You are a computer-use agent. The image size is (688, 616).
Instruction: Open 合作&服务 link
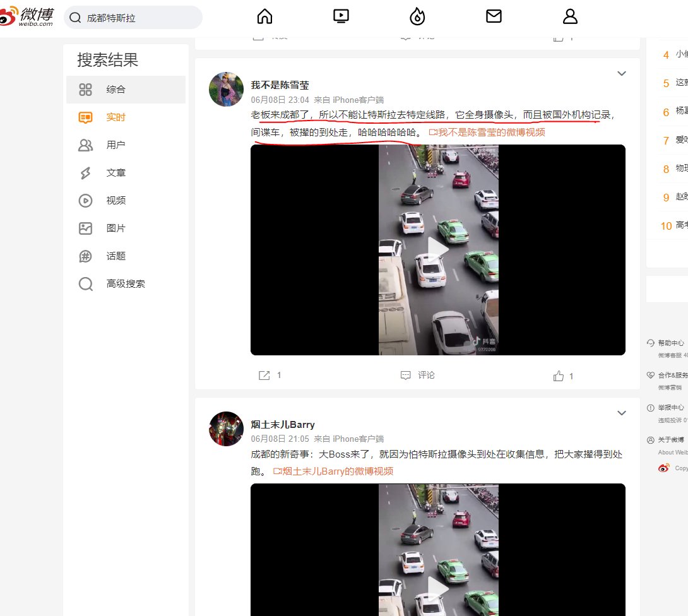[673, 375]
